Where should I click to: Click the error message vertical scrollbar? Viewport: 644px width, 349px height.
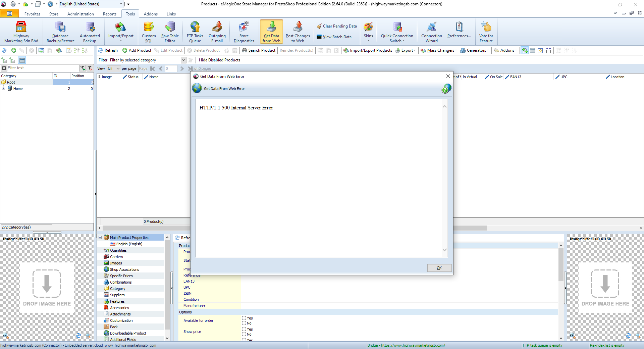coord(444,178)
